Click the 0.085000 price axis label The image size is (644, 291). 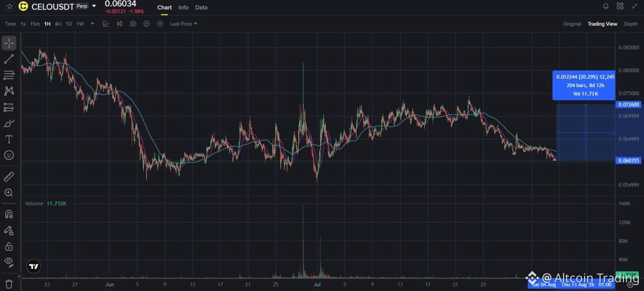coord(628,48)
